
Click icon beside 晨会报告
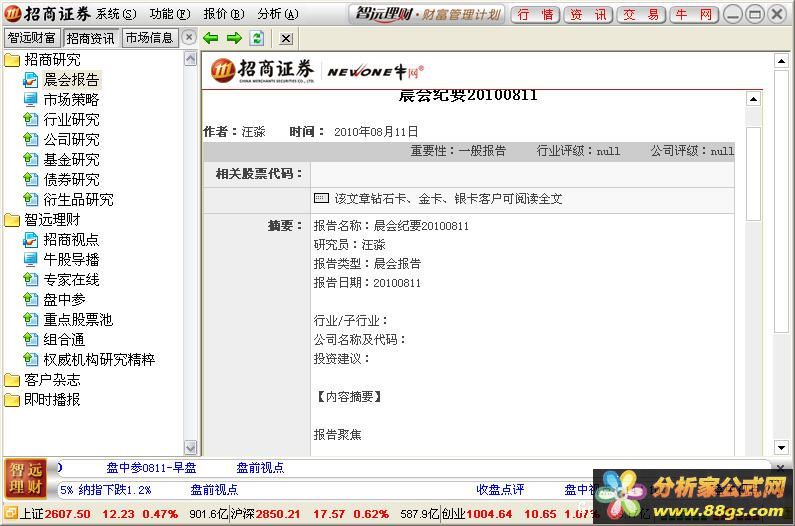(x=30, y=80)
